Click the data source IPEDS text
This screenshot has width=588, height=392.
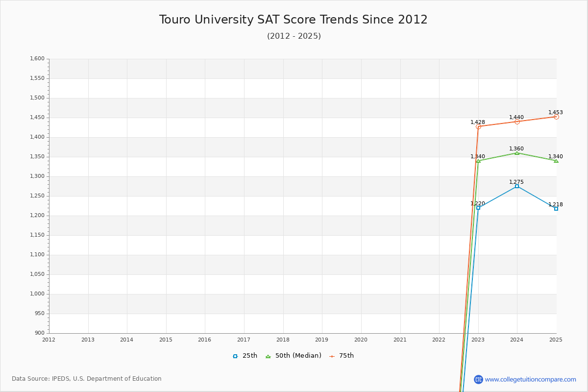[x=87, y=379]
